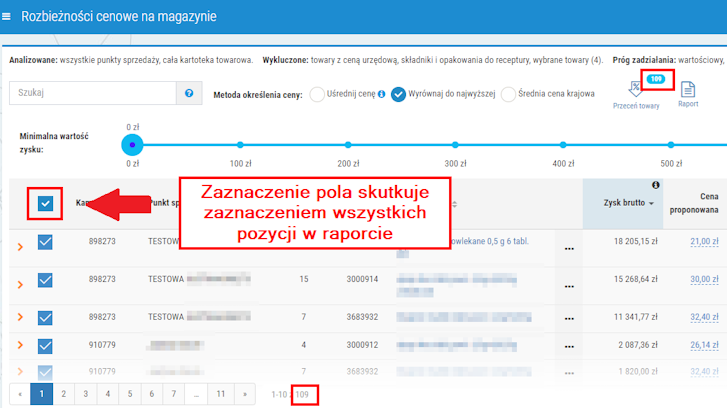Open three-dot menu for 11 341,77 zł row
The width and height of the screenshot is (727, 408).
[570, 317]
